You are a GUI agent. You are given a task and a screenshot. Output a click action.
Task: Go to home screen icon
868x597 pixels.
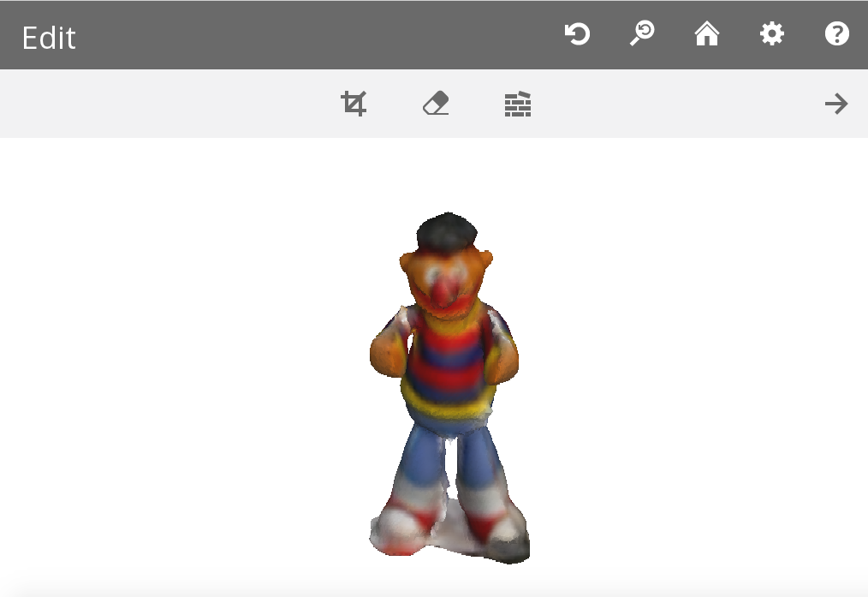click(x=707, y=33)
